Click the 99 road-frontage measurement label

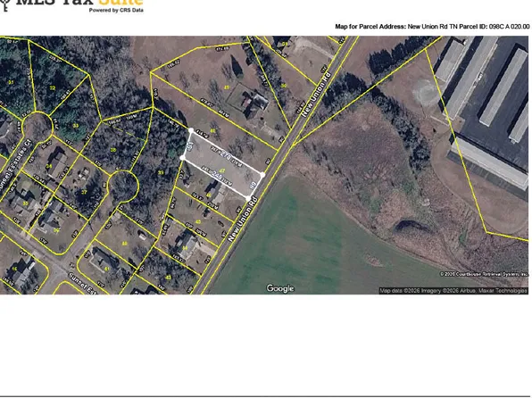coord(253,185)
